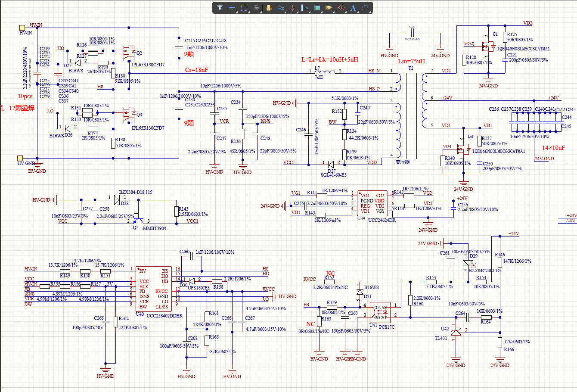
Task: Select the Place Wire tool
Action: (x=281, y=8)
